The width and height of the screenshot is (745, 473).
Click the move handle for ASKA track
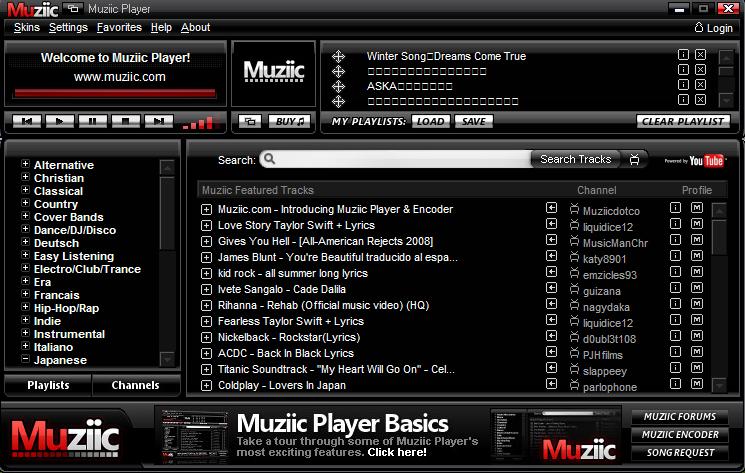(x=338, y=86)
